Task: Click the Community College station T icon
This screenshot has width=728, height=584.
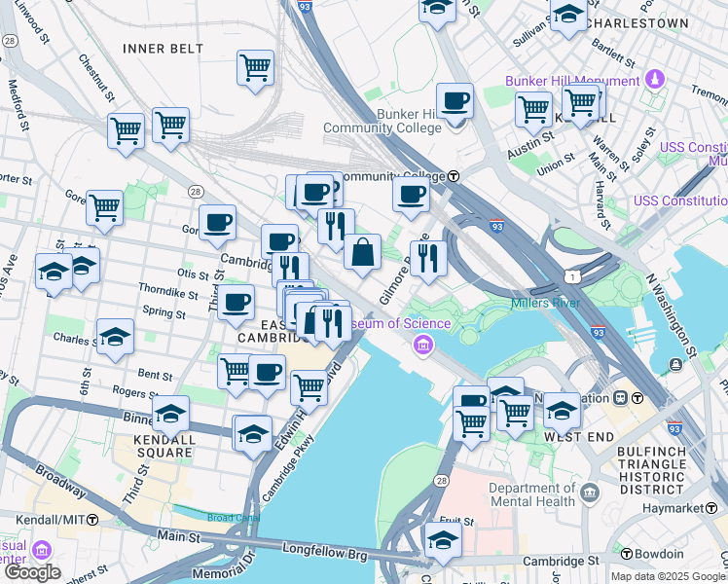Action: (x=454, y=176)
